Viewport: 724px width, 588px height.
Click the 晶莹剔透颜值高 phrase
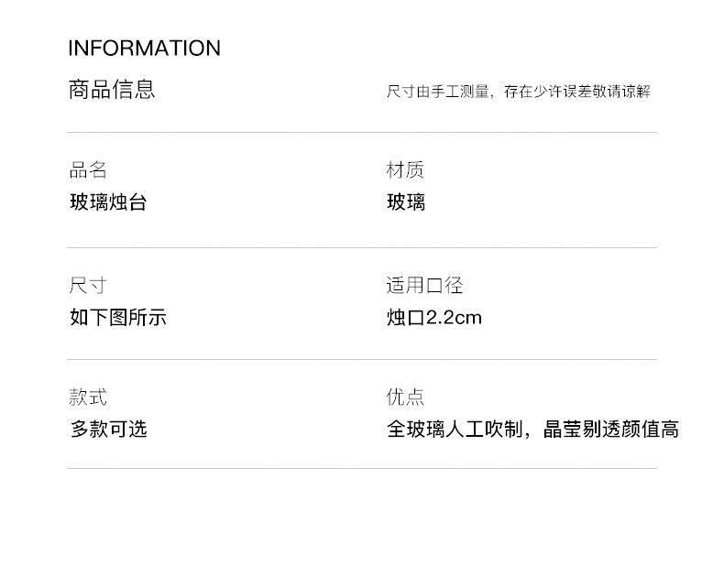[x=611, y=430]
